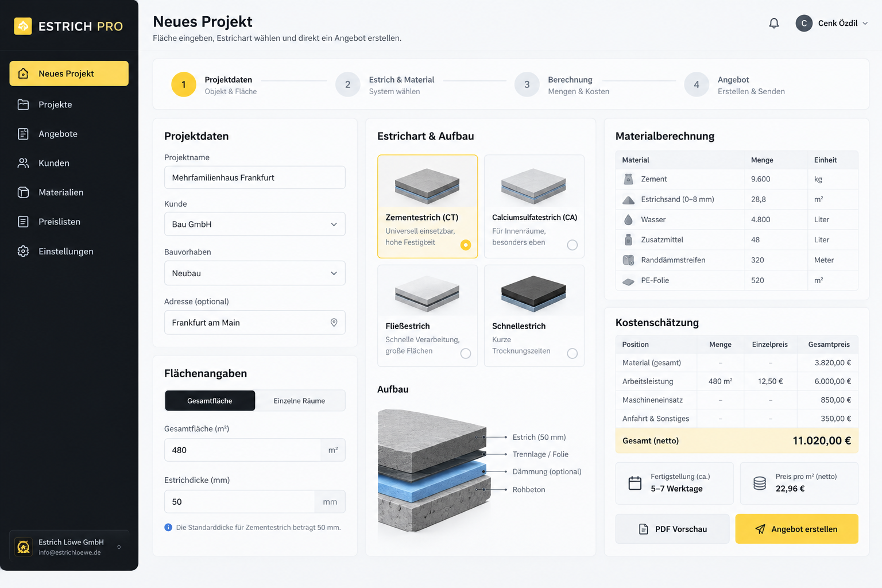The width and height of the screenshot is (882, 588).
Task: Click the Adresse input field
Action: (x=255, y=323)
